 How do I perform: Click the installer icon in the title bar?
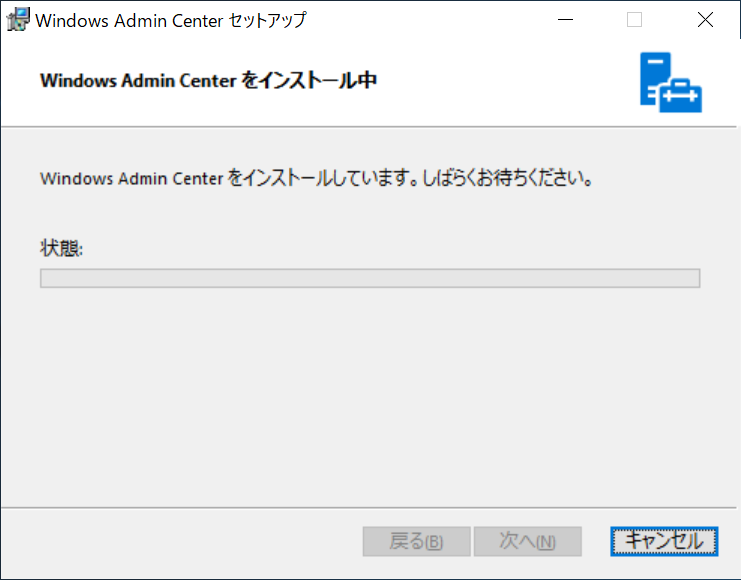(x=18, y=20)
